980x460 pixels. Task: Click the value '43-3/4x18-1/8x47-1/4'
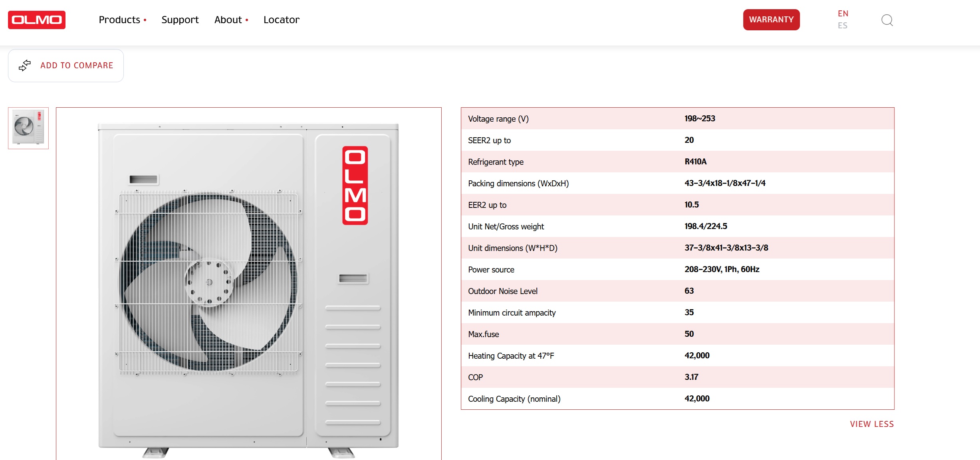click(x=725, y=183)
